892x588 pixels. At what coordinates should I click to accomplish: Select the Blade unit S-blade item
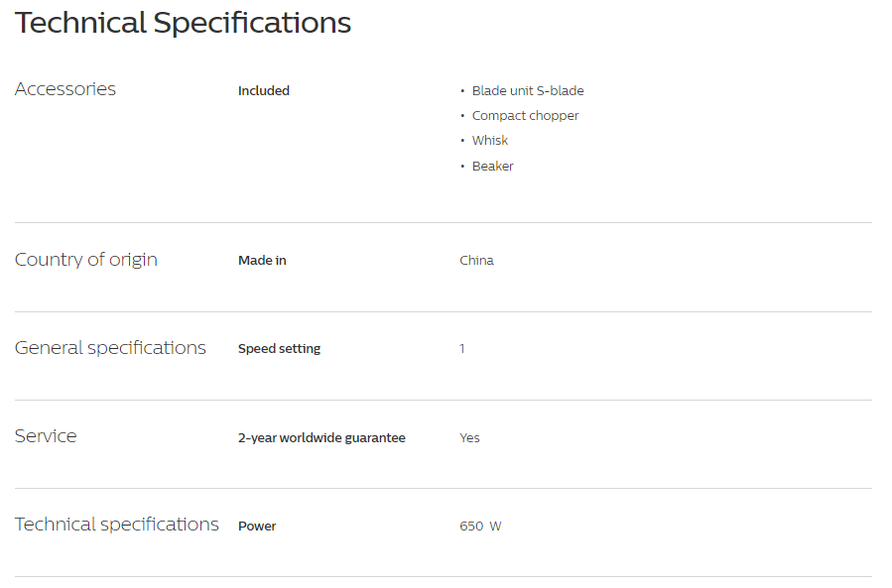coord(528,91)
